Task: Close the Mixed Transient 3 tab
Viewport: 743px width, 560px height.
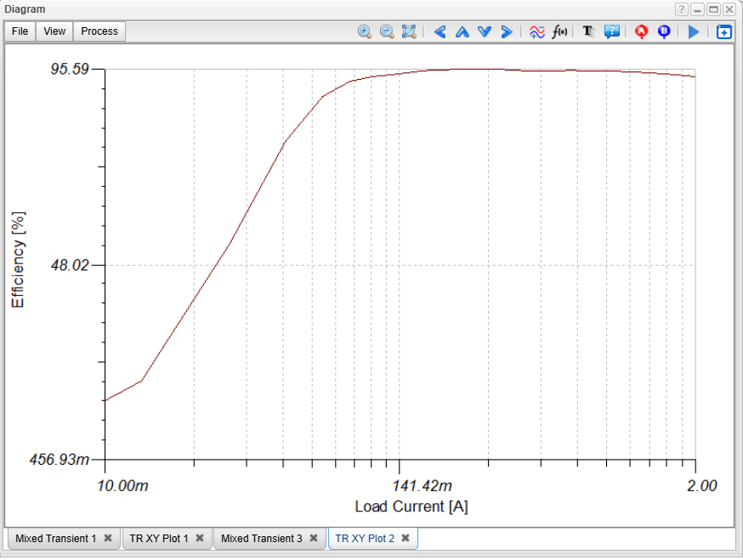Action: click(314, 539)
